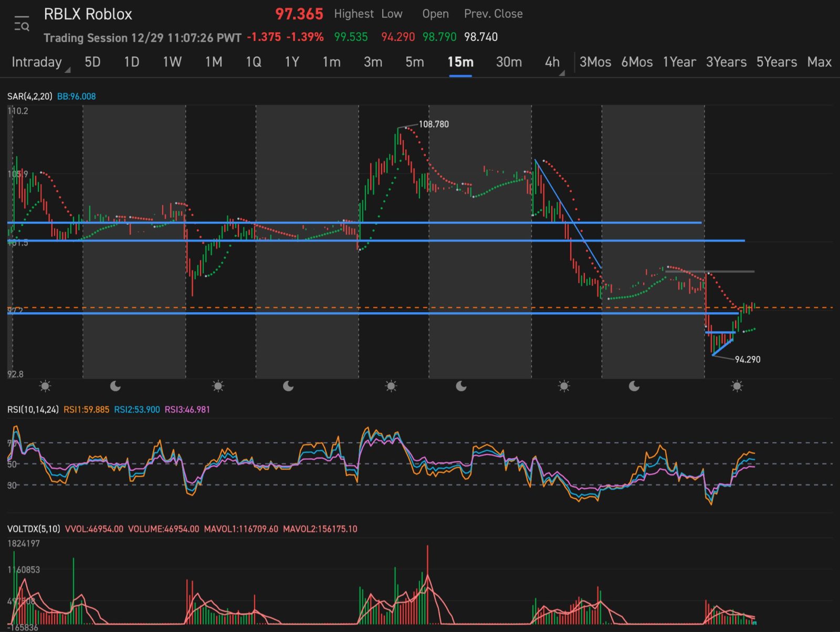Expand the Intraday dropdown arrow
840x632 pixels.
click(68, 70)
